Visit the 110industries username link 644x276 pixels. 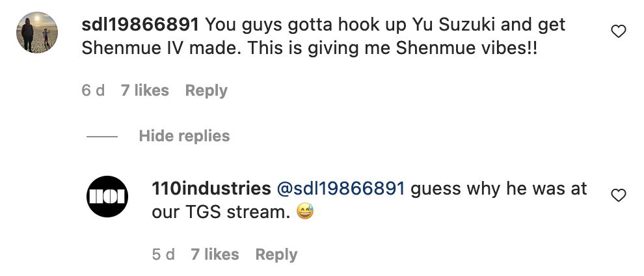pyautogui.click(x=211, y=189)
